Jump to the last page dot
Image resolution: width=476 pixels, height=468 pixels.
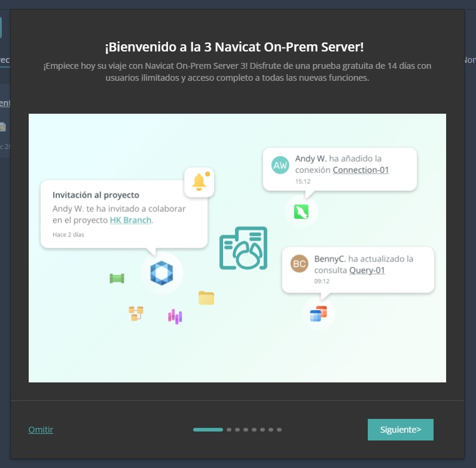point(279,430)
